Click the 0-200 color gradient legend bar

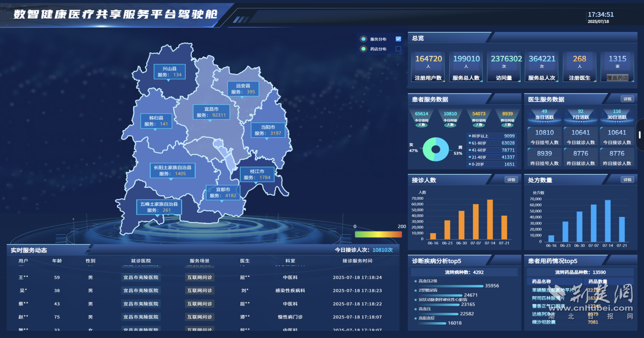click(x=378, y=234)
